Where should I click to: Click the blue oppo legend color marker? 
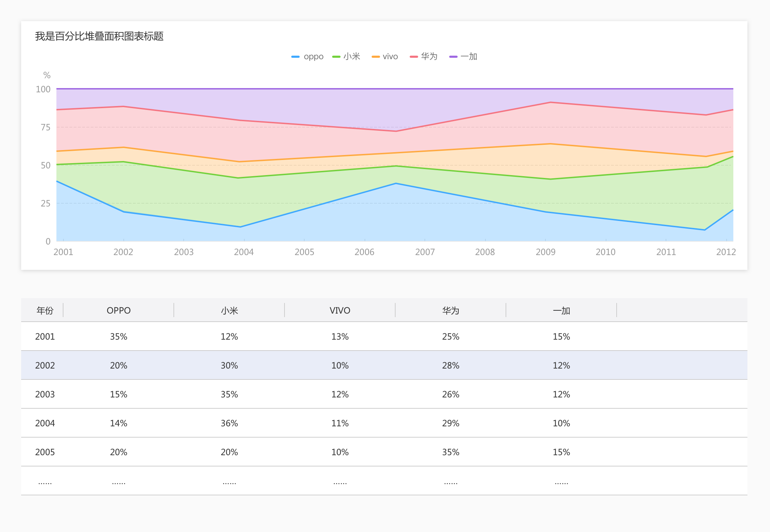[x=295, y=57]
